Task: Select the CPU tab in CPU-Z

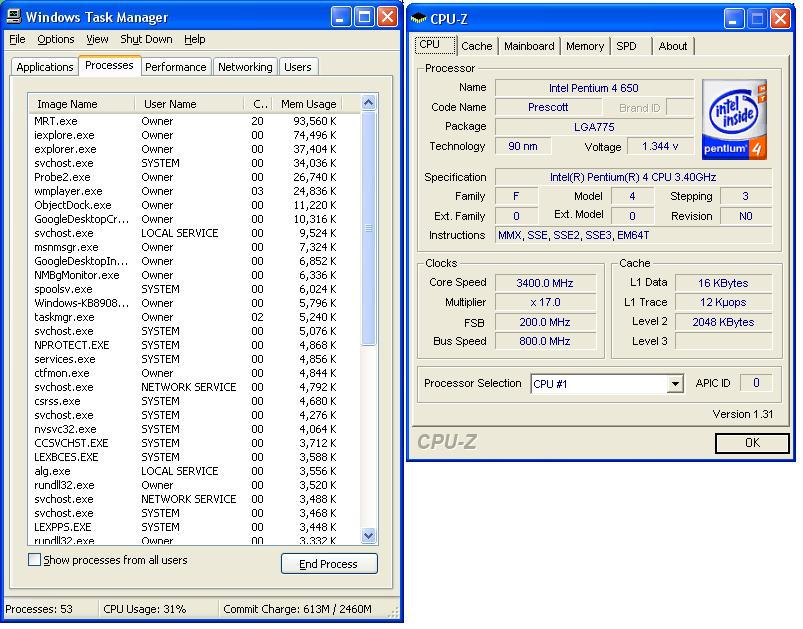Action: coord(434,45)
